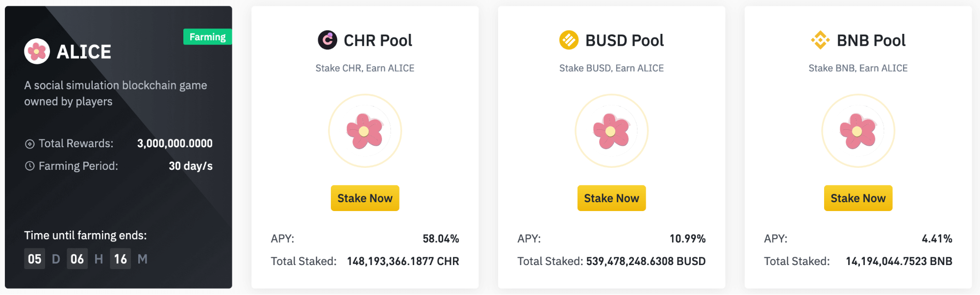Screen dimensions: 980x295
Task: Click the days counter in the farming countdown
Action: [34, 259]
